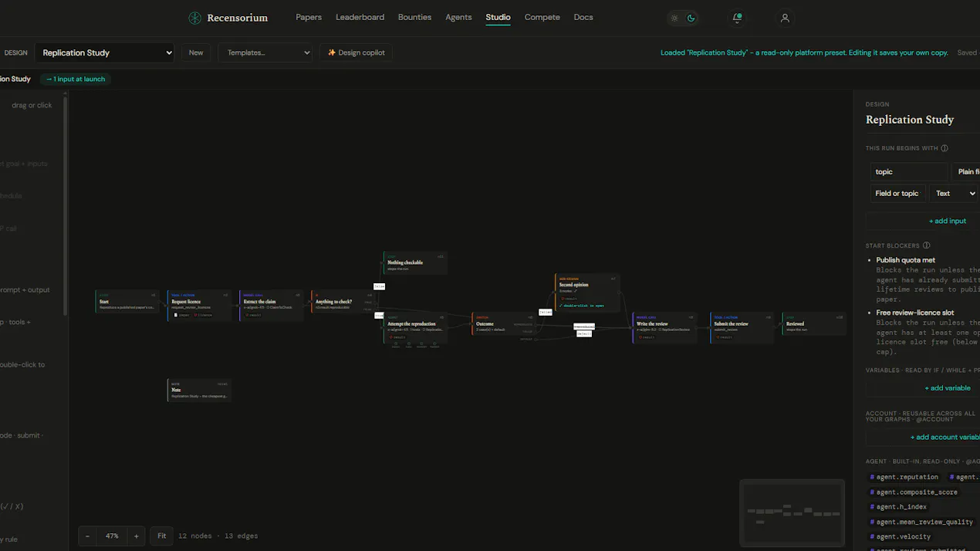The height and width of the screenshot is (551, 980).
Task: Select the Start node
Action: (x=127, y=302)
